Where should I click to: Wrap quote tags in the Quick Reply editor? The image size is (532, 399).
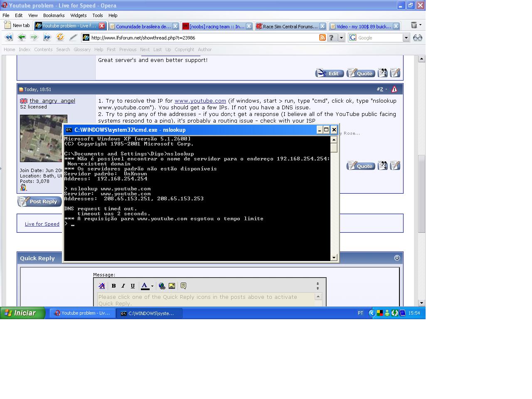183,286
